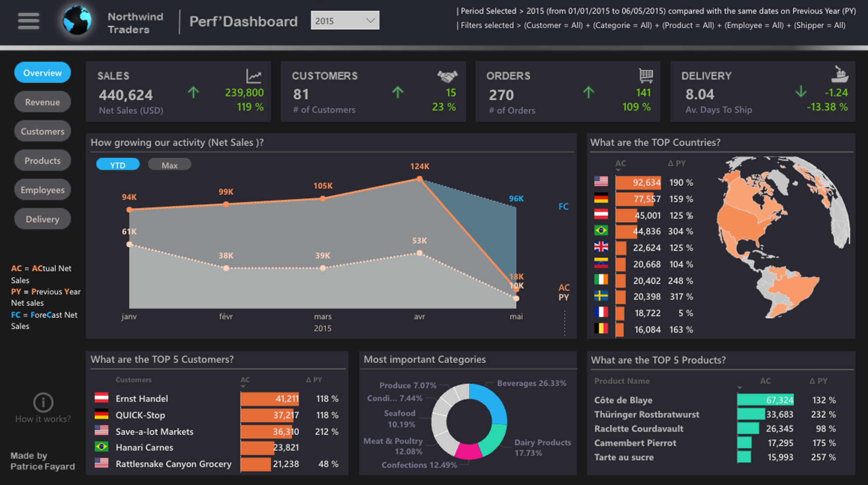Click the Northwind Traders globe logo

(78, 20)
